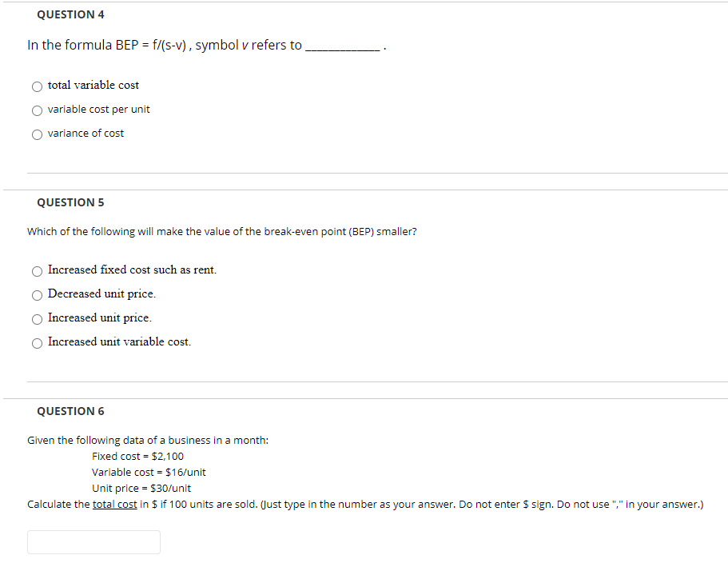Choose 'variance of cost' as your answer

click(x=37, y=134)
